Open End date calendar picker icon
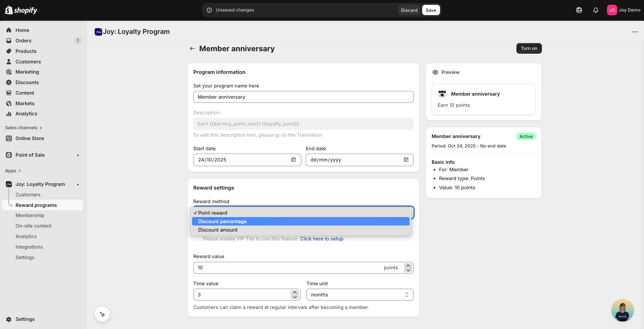This screenshot has height=329, width=644. pyautogui.click(x=406, y=160)
